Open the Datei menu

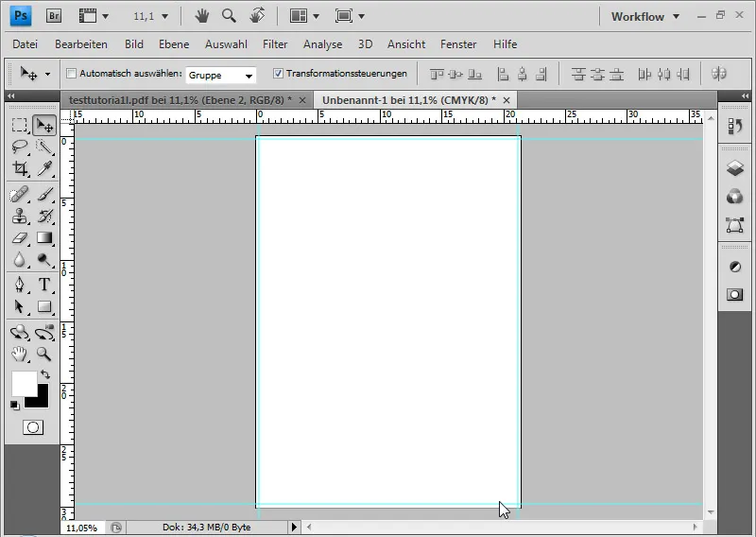26,44
